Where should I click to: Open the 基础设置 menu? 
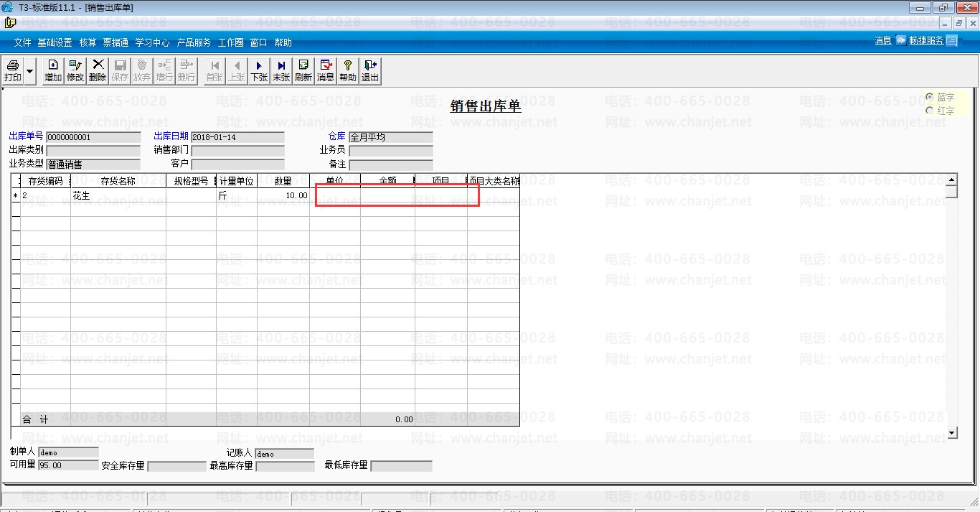55,42
